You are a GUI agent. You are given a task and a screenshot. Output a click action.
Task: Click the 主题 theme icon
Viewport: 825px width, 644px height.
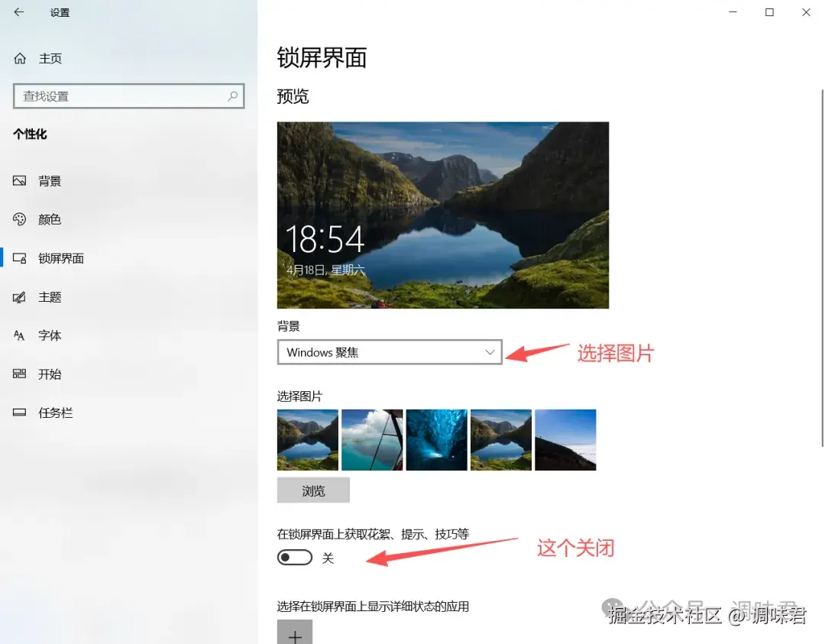[19, 297]
